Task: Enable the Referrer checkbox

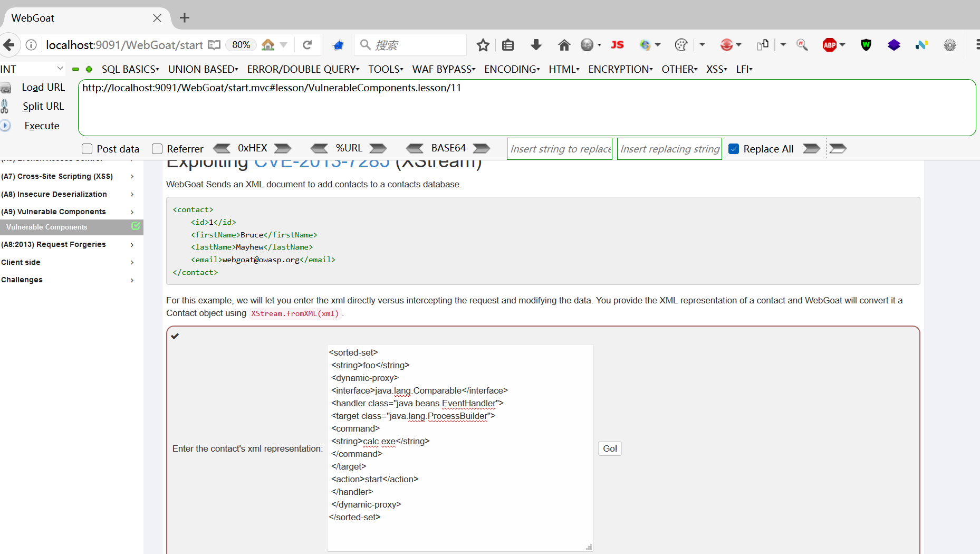Action: (157, 149)
